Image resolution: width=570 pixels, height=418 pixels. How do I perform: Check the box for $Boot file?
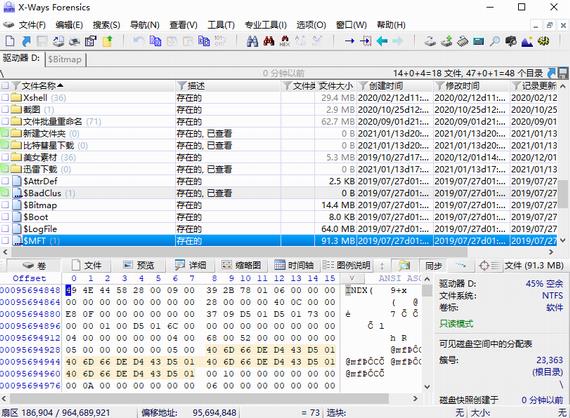click(x=5, y=217)
